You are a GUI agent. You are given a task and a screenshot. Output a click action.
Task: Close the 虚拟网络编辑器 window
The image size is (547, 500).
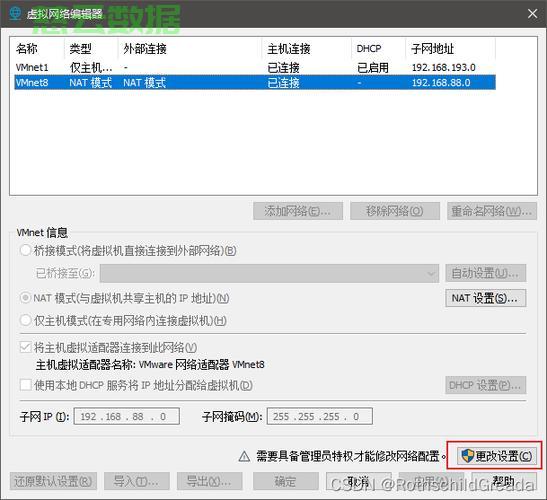(532, 14)
